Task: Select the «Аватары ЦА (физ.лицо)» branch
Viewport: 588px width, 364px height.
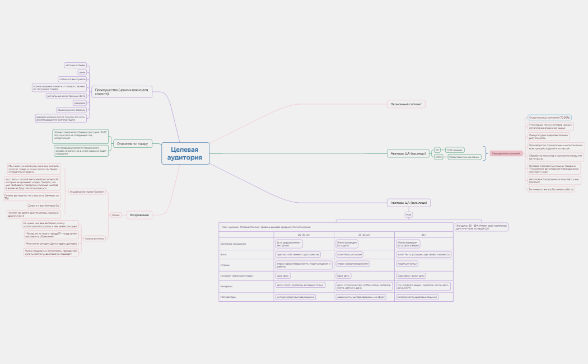Action: (x=408, y=203)
